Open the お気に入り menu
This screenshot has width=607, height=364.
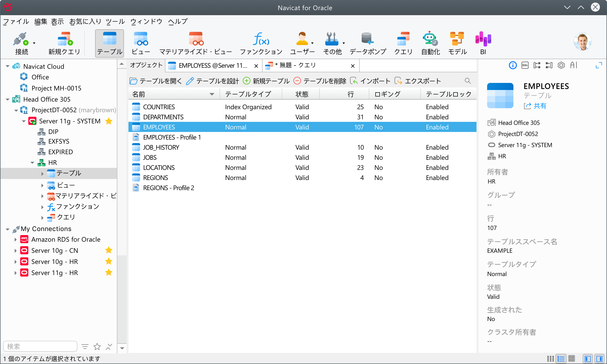click(x=85, y=21)
